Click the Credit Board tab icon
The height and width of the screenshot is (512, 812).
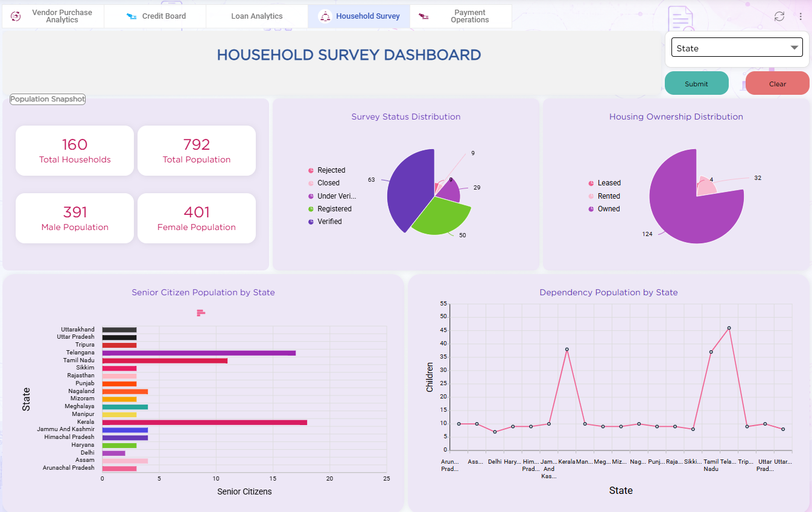(x=132, y=16)
